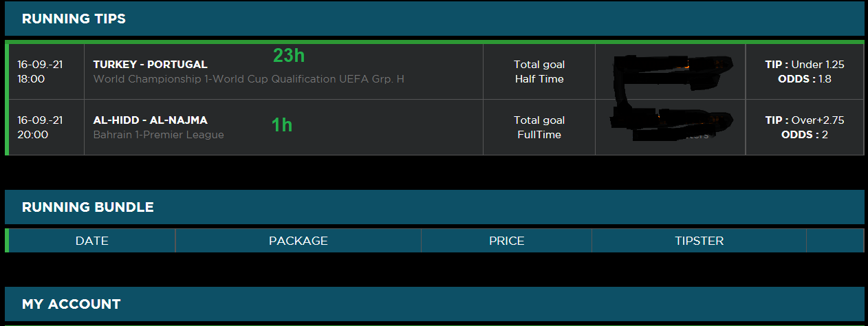Click the PRICE column header
The width and height of the screenshot is (868, 326).
[x=506, y=241]
